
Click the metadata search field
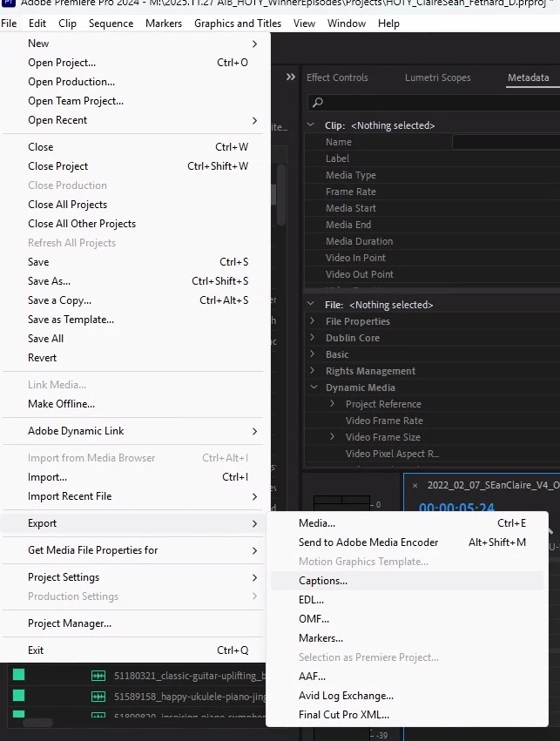(434, 102)
